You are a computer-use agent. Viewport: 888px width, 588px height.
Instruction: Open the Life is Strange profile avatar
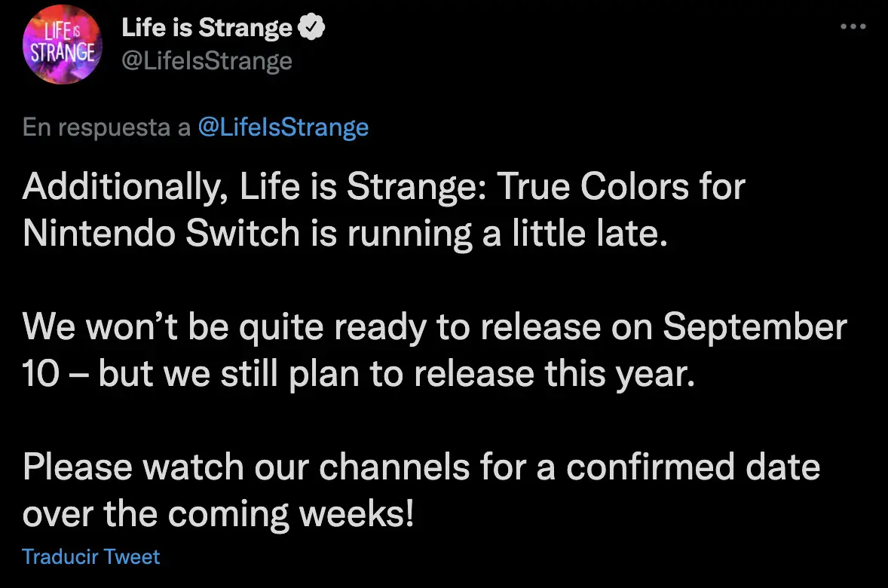(63, 44)
